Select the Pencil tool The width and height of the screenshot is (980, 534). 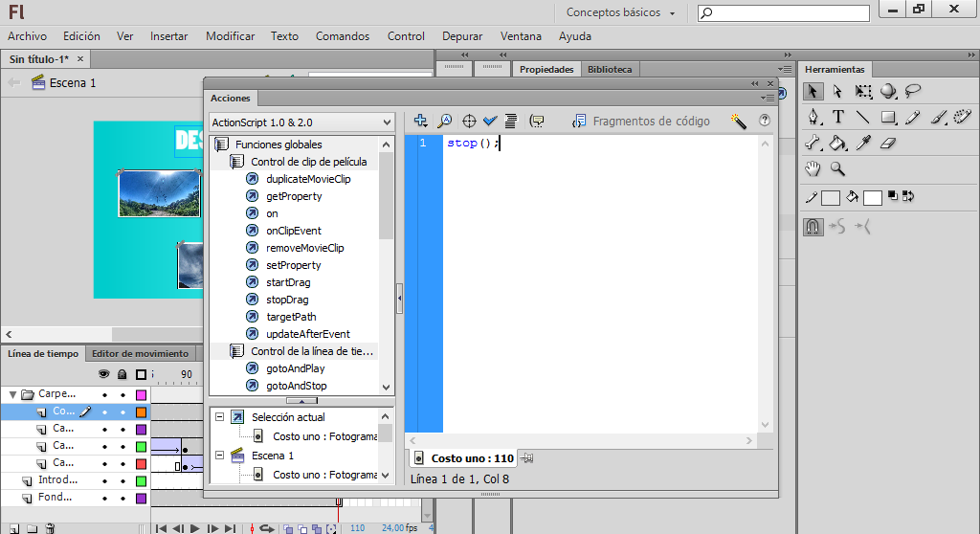(912, 117)
